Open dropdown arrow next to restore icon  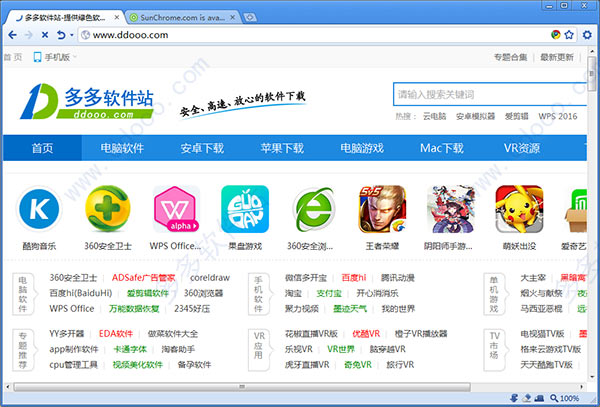click(x=72, y=35)
